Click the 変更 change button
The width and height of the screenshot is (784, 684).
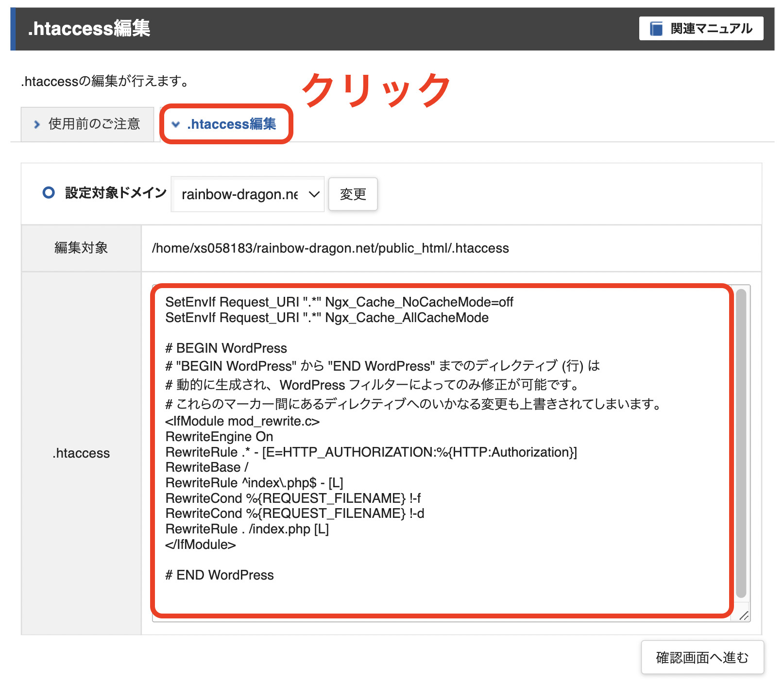(353, 194)
